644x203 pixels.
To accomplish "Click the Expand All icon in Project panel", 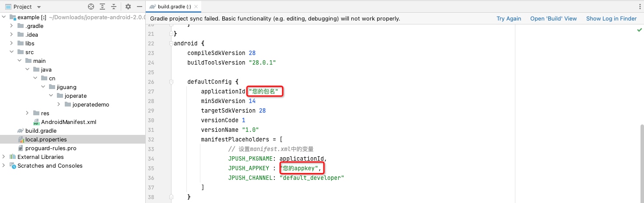I will pos(102,7).
